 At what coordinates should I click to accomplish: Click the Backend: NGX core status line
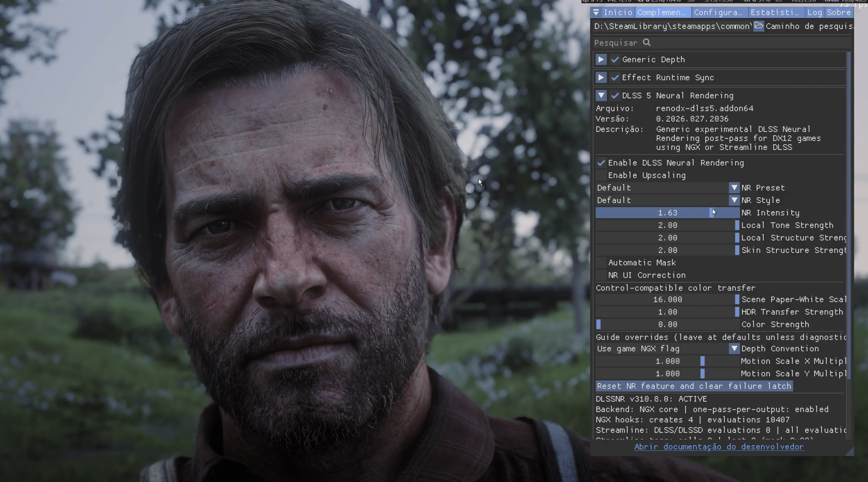[712, 409]
